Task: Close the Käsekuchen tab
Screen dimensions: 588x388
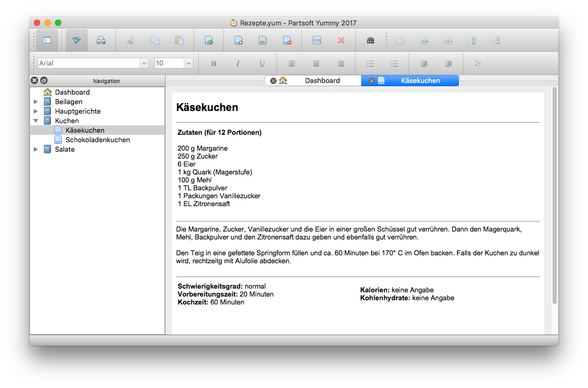Action: click(x=372, y=81)
